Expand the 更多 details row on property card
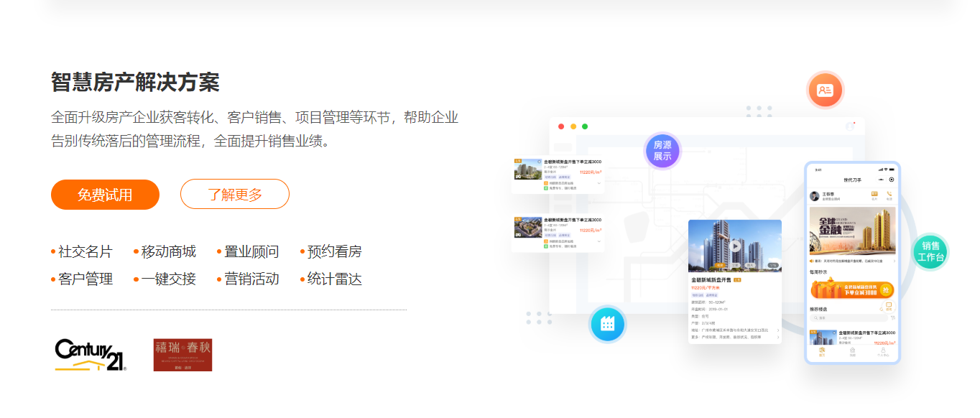 778,337
